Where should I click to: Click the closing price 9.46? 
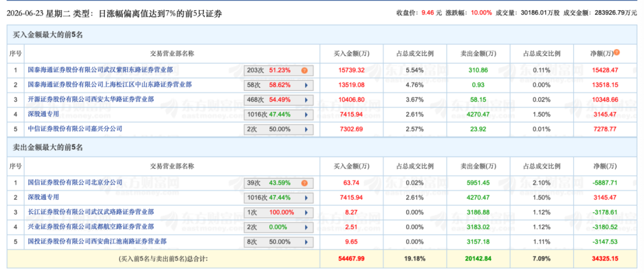tap(428, 13)
